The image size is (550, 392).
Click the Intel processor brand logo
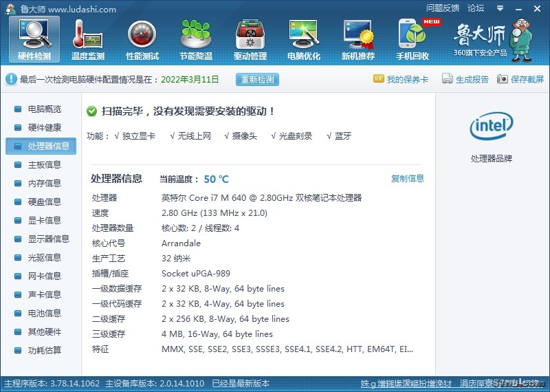click(491, 127)
